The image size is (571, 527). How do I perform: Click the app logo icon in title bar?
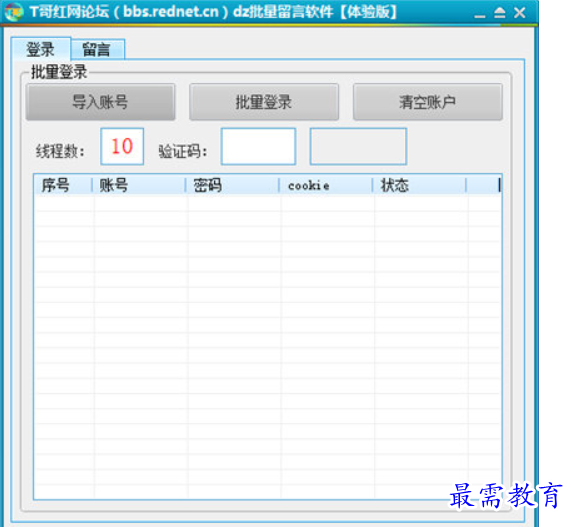coord(14,12)
